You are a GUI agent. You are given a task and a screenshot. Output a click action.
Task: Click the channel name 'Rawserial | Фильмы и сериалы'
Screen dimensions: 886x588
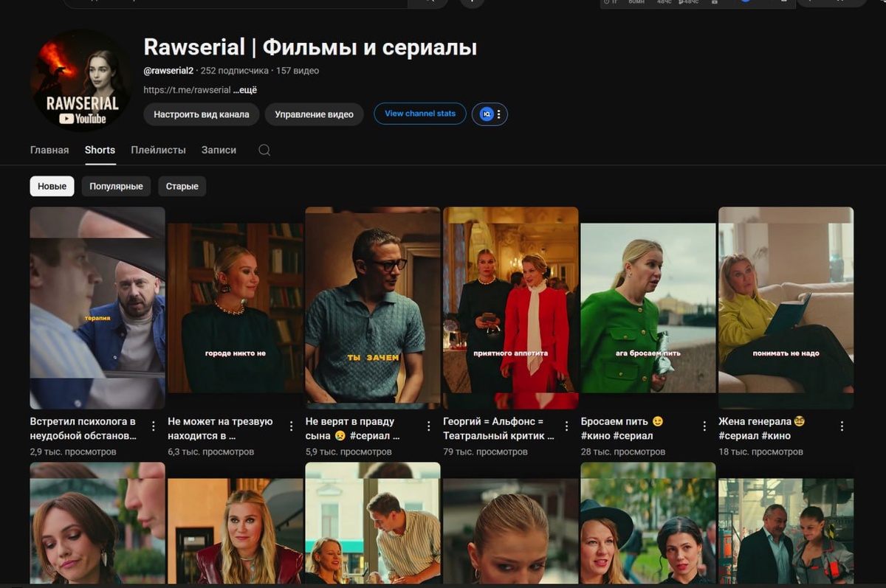coord(310,47)
